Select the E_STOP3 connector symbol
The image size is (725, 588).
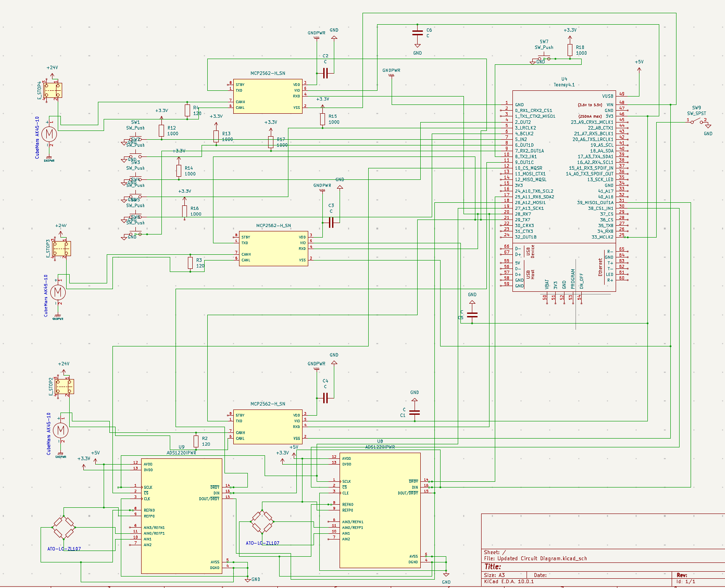click(x=61, y=249)
